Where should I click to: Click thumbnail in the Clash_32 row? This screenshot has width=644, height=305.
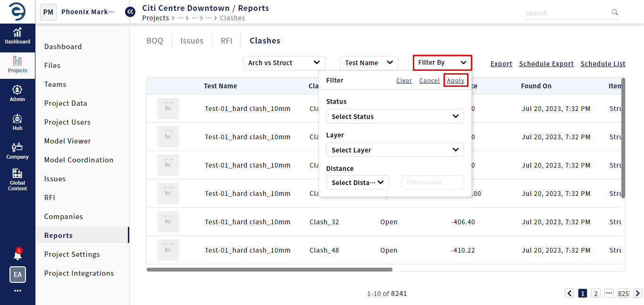pos(168,221)
